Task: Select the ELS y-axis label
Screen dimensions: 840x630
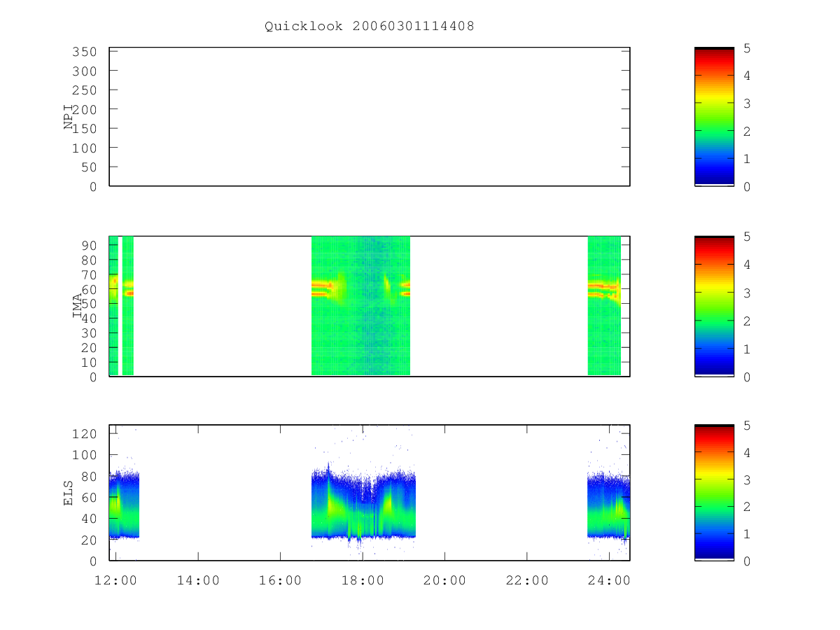Action: tap(69, 493)
